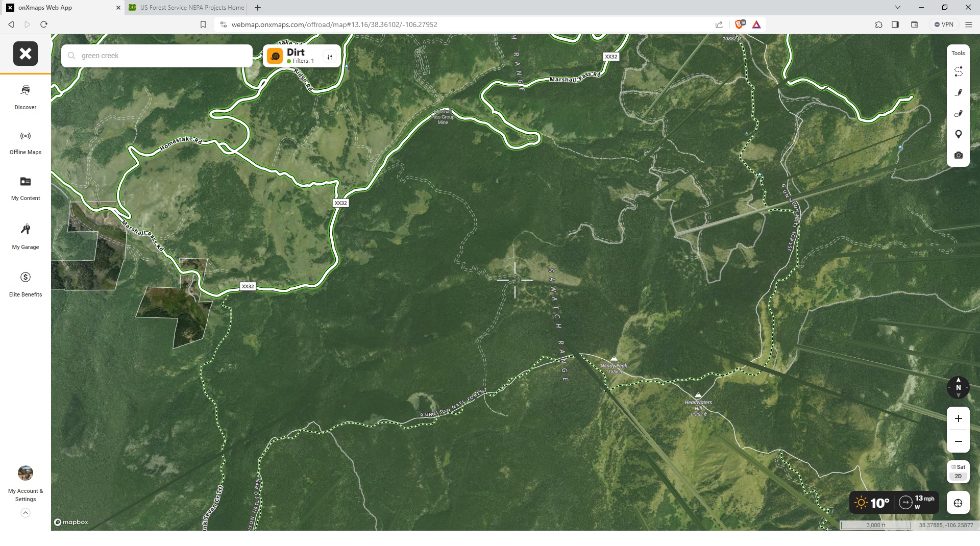Open My Content folder
Screen dimensions: 980x546
[26, 188]
